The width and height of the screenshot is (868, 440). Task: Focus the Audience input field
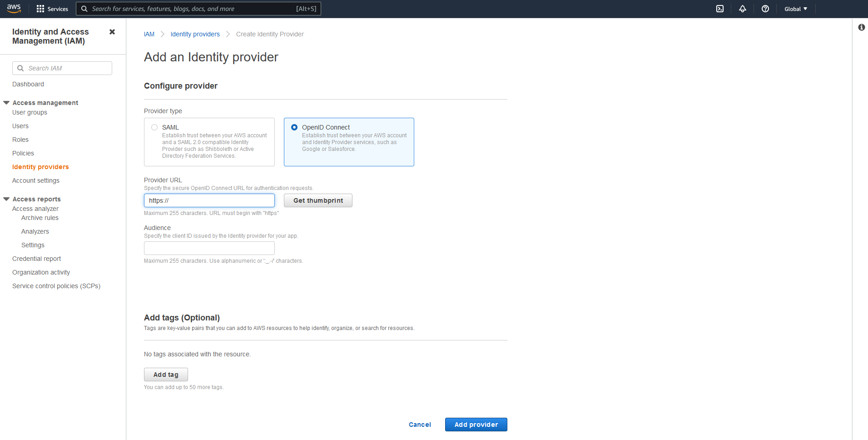[209, 248]
